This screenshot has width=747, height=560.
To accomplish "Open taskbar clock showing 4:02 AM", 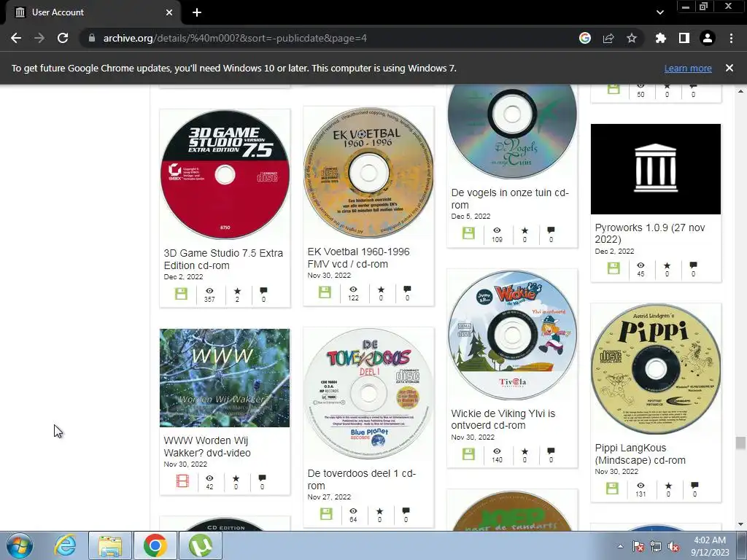I will (x=710, y=545).
